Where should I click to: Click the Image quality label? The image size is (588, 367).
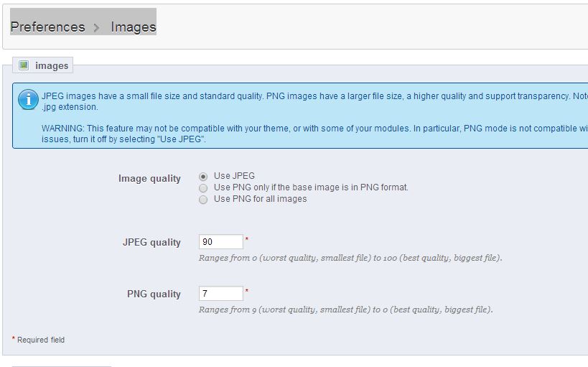tap(149, 178)
